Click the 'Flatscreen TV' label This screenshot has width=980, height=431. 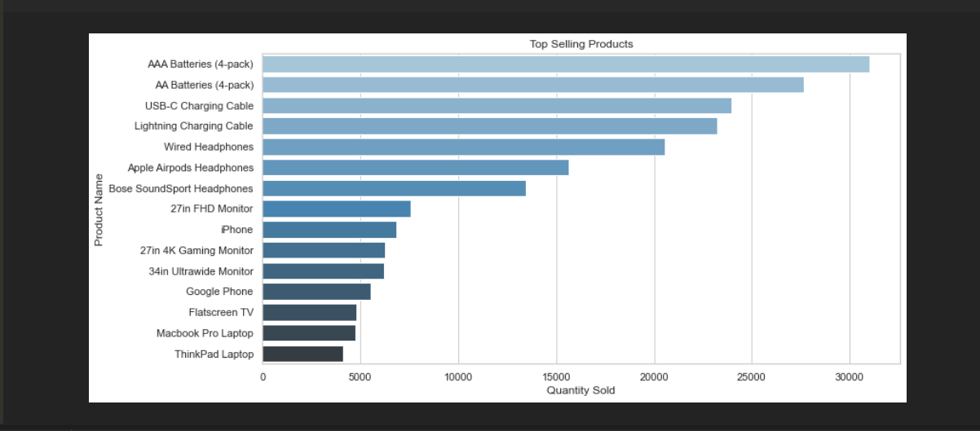tap(221, 312)
